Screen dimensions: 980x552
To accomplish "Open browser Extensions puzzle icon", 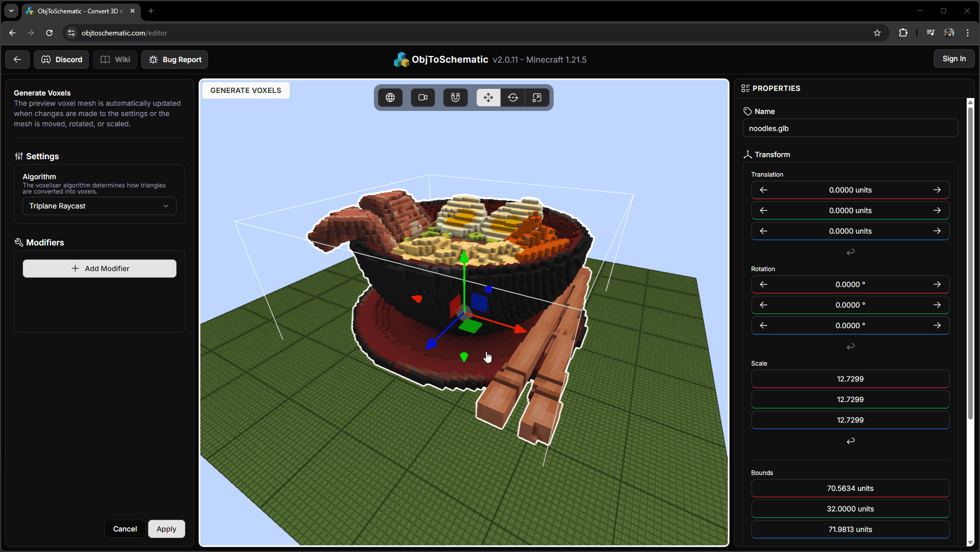I will click(x=903, y=33).
